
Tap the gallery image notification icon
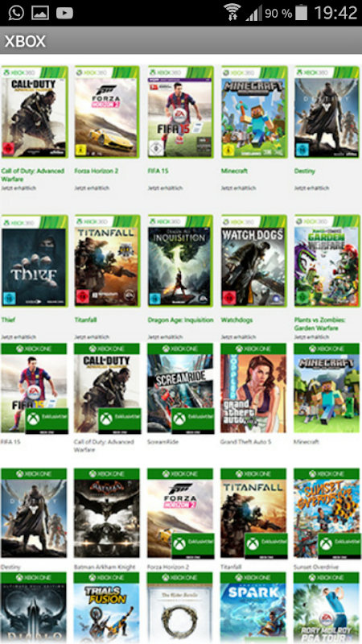pyautogui.click(x=40, y=13)
